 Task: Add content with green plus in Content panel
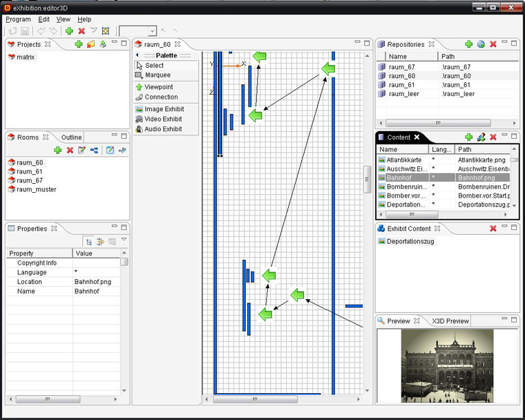point(469,137)
